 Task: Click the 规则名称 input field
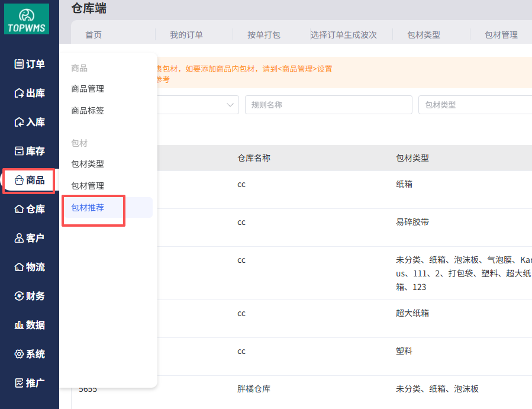coord(328,105)
